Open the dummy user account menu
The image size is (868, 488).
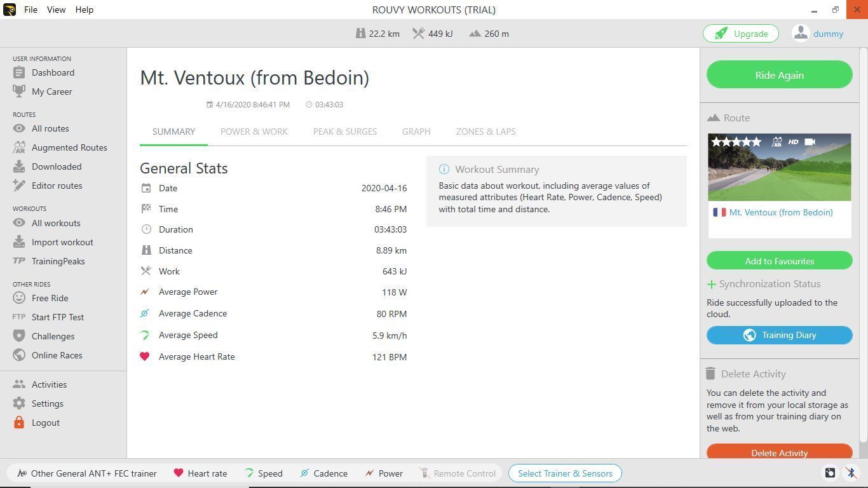pos(818,34)
